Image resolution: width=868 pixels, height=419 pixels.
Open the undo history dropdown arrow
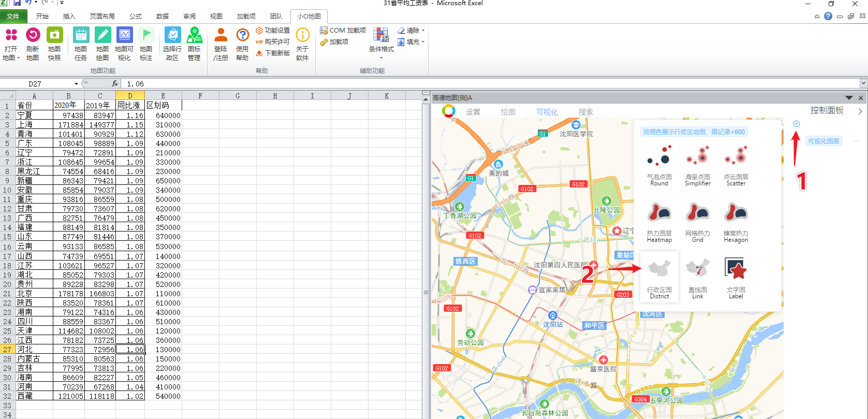point(36,3)
